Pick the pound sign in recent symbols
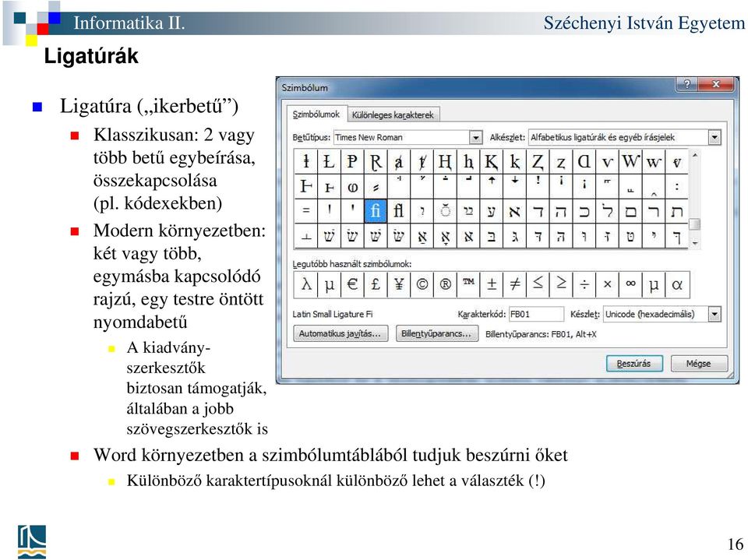 click(376, 284)
